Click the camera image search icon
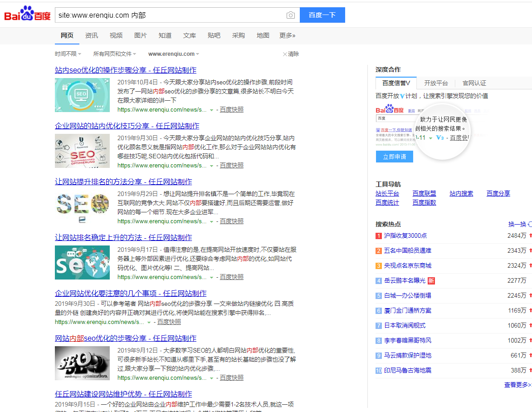 [x=290, y=15]
